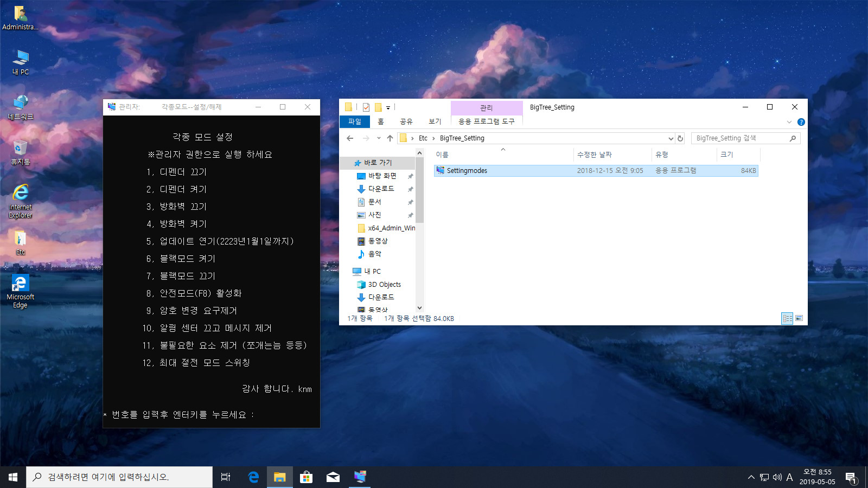Open 응용 프로그램 도구 ribbon tab
The image size is (868, 488).
click(x=487, y=121)
